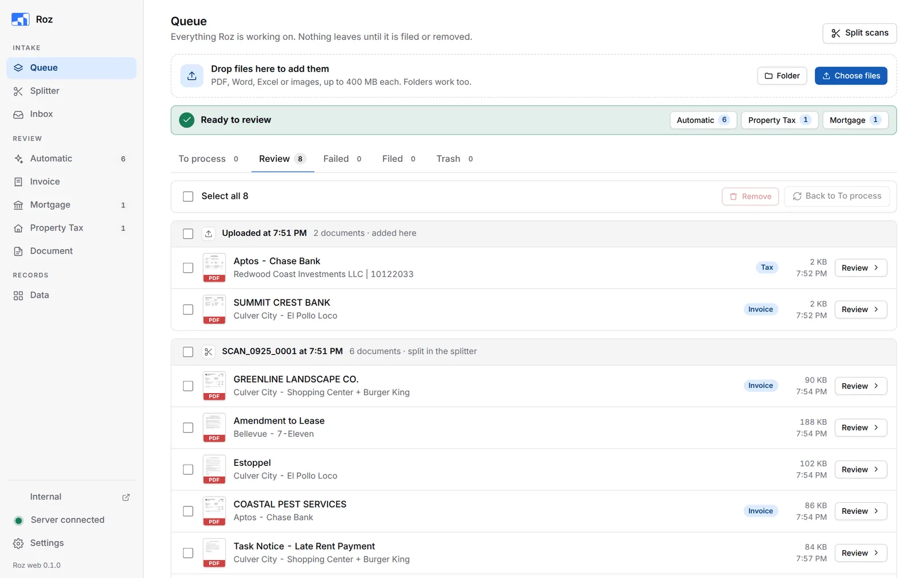Open the Splitter page scissors icon

(18, 91)
